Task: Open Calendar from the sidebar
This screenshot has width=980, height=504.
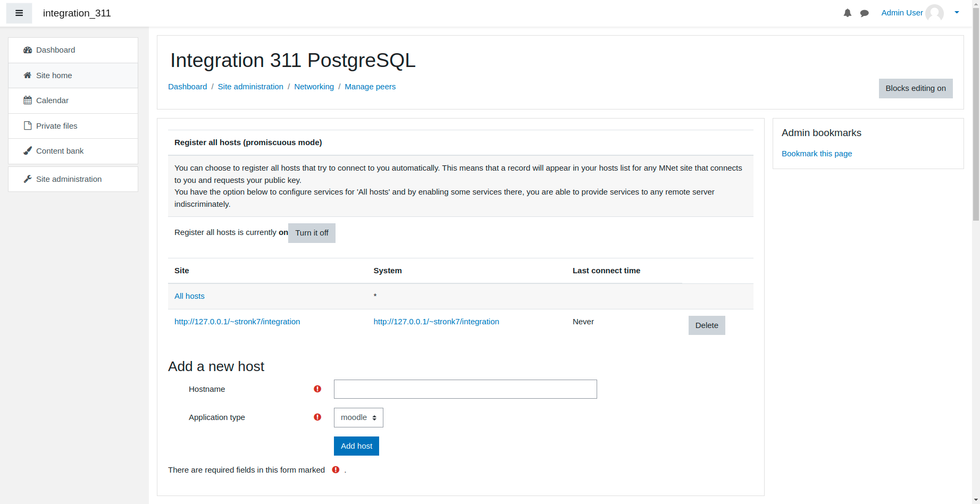Action: [x=73, y=100]
